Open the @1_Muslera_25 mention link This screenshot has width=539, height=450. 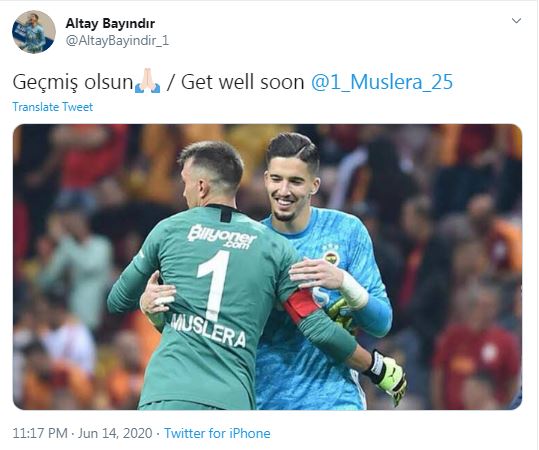pos(382,82)
